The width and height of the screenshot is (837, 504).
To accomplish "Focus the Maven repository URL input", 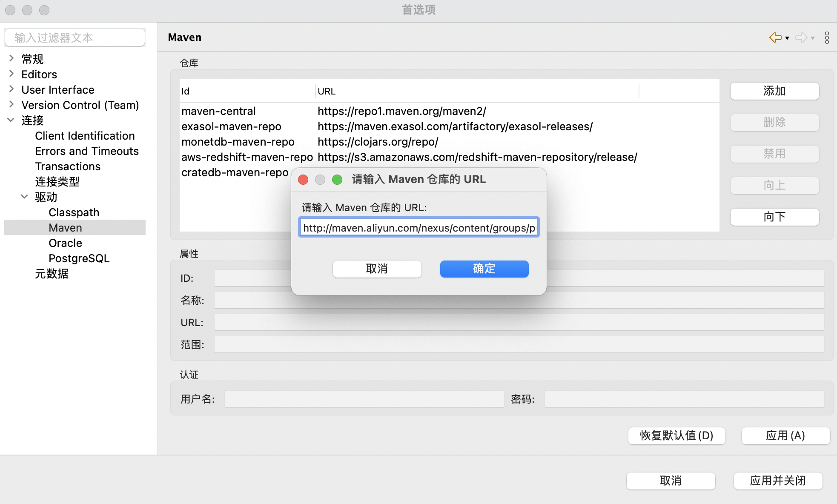I will tap(419, 228).
